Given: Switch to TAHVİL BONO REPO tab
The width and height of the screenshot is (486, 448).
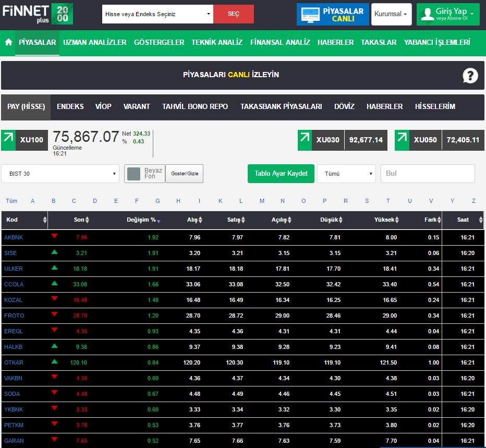Looking at the screenshot, I should (x=195, y=106).
